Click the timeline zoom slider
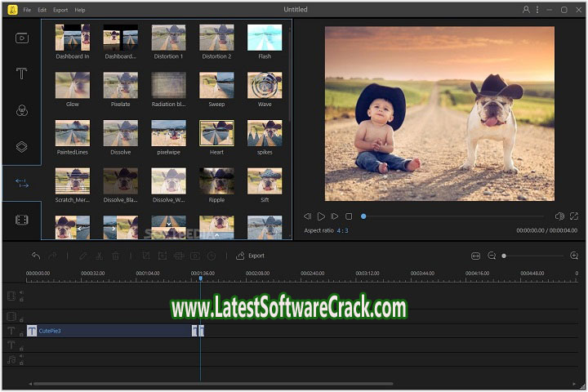The image size is (588, 392). click(504, 256)
